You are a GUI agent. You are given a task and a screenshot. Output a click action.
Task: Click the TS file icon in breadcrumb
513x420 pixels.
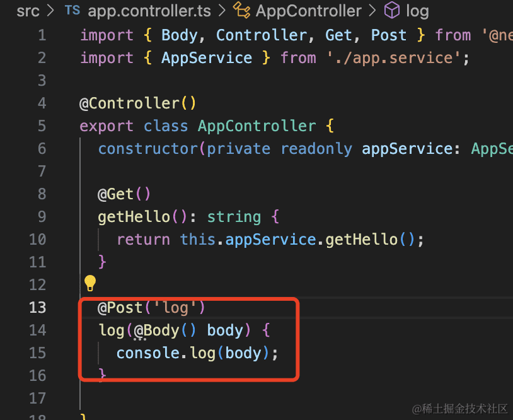point(72,11)
